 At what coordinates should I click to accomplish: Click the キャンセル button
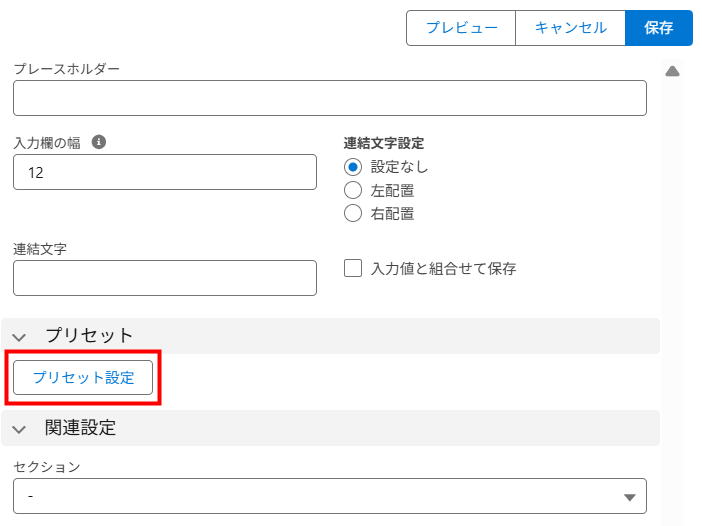coord(570,28)
